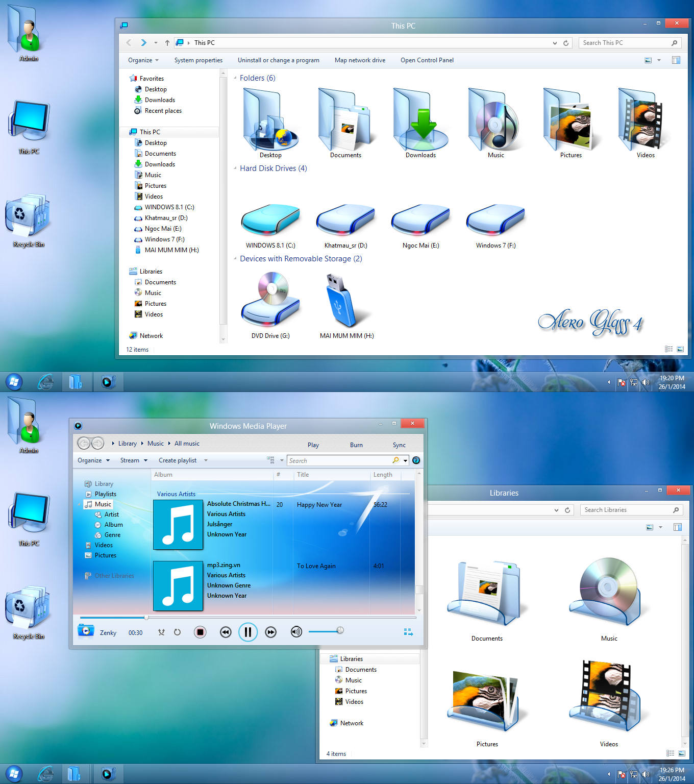694x784 pixels.
Task: Open Media Player help icon
Action: tap(416, 460)
